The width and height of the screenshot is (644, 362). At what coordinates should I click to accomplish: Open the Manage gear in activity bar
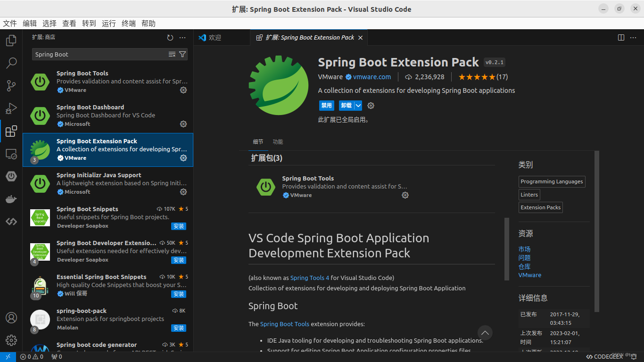11,340
